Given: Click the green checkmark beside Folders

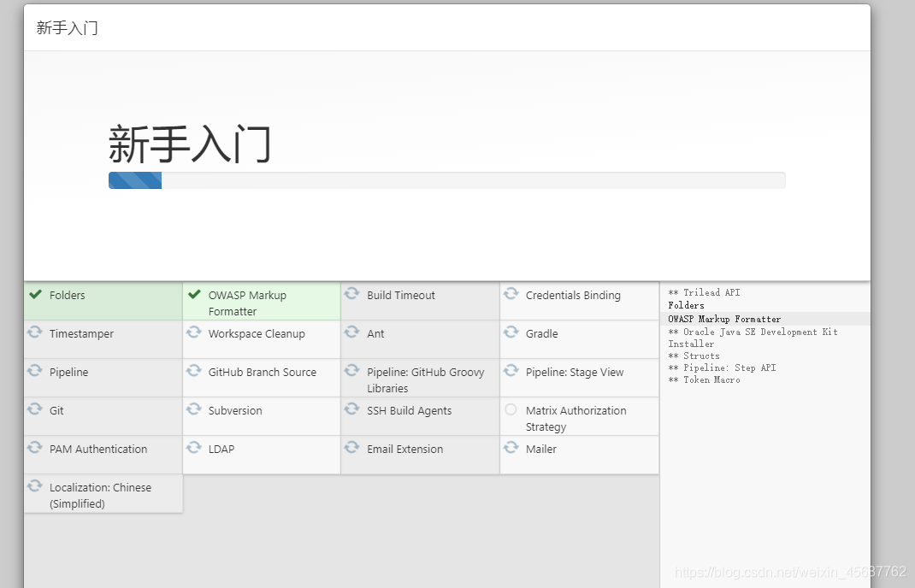Looking at the screenshot, I should point(35,294).
